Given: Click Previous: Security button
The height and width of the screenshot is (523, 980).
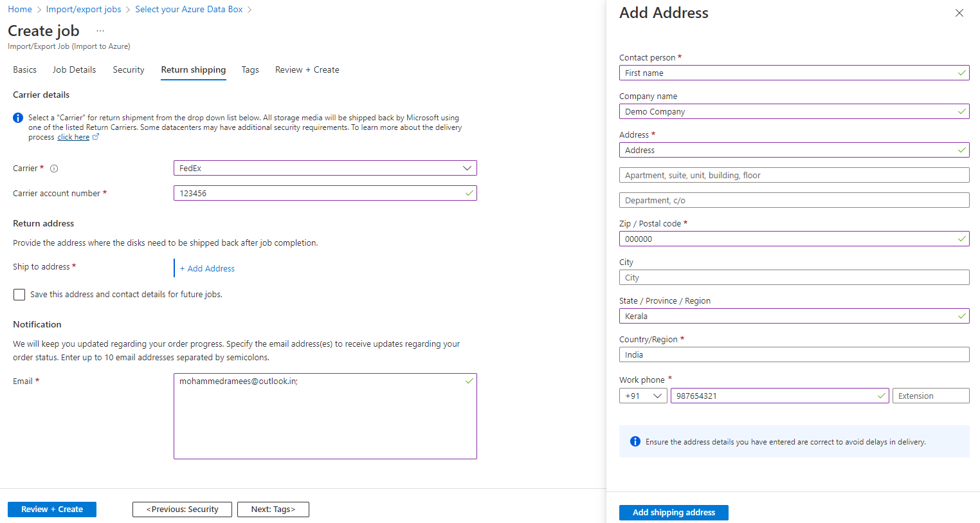Looking at the screenshot, I should pyautogui.click(x=183, y=509).
